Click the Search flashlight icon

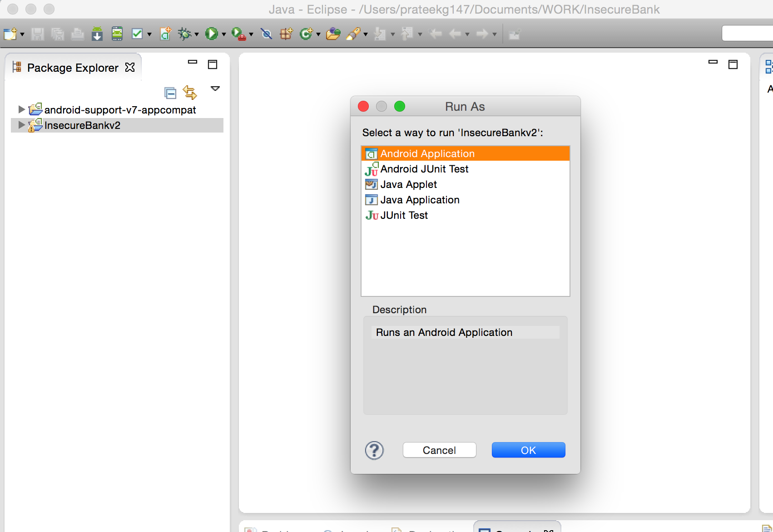pyautogui.click(x=353, y=34)
